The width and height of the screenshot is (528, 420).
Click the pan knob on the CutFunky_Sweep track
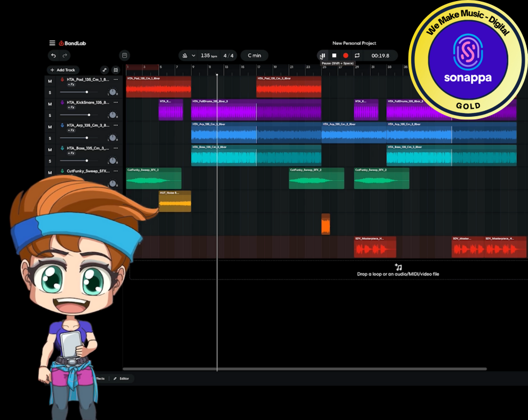coord(113,183)
